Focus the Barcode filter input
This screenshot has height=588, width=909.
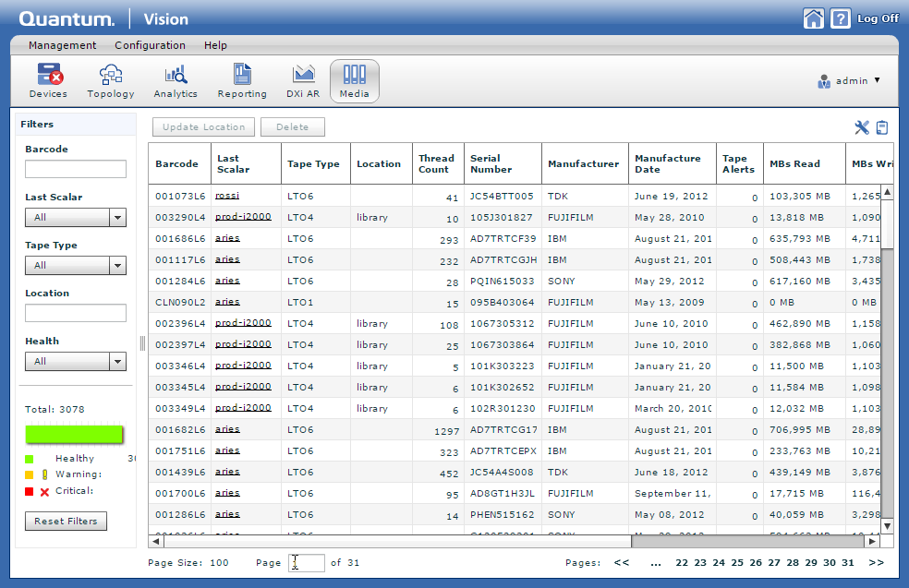pyautogui.click(x=76, y=169)
